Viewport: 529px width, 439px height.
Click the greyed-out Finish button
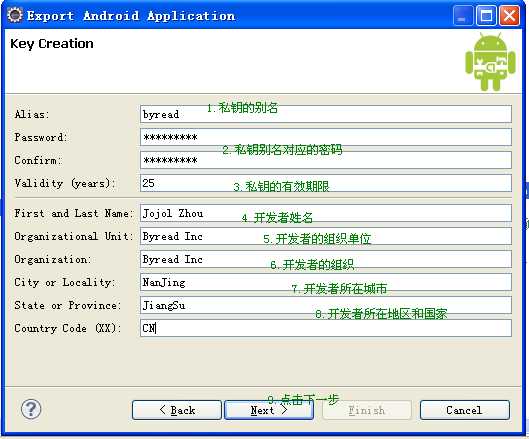(x=367, y=410)
